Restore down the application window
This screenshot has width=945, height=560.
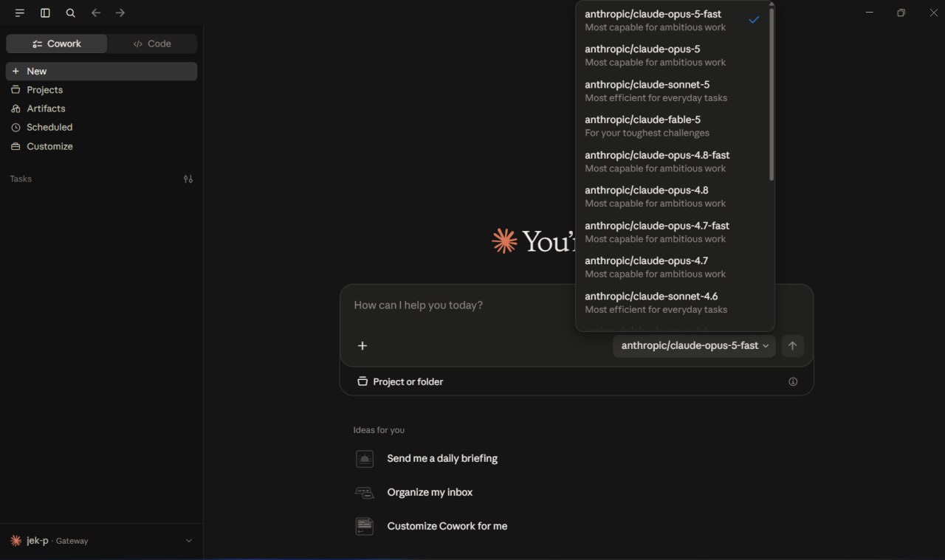[901, 13]
